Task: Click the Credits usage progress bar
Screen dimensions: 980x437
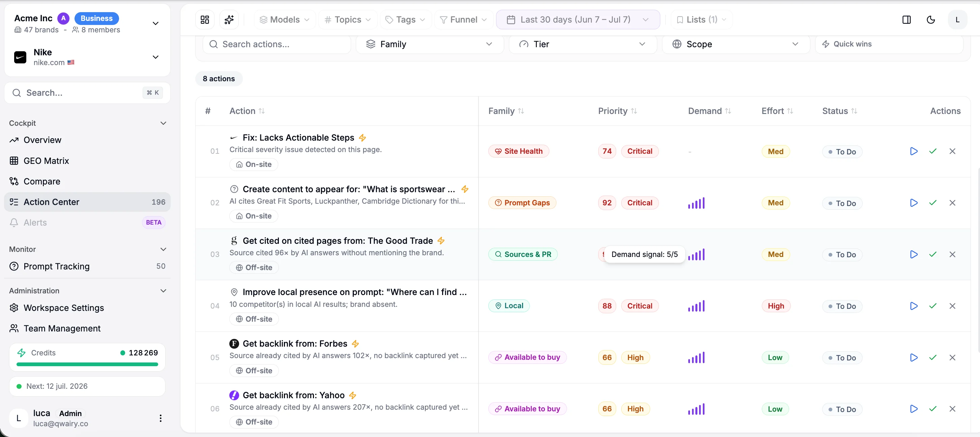Action: [87, 365]
